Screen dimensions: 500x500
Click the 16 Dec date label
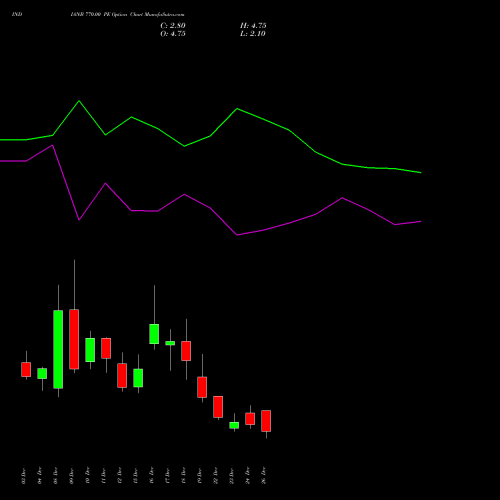tap(152, 476)
